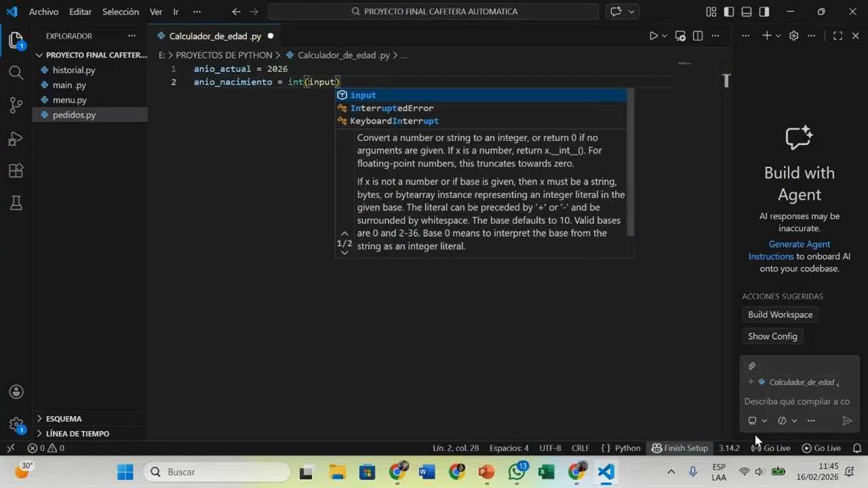Viewport: 868px width, 488px height.
Task: Customize layout icon in title bar
Action: pyautogui.click(x=711, y=12)
